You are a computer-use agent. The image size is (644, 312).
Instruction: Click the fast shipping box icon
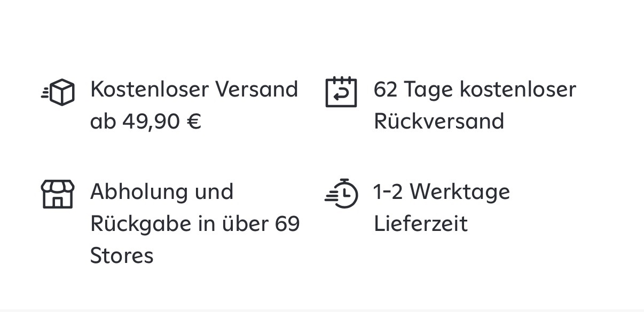58,93
